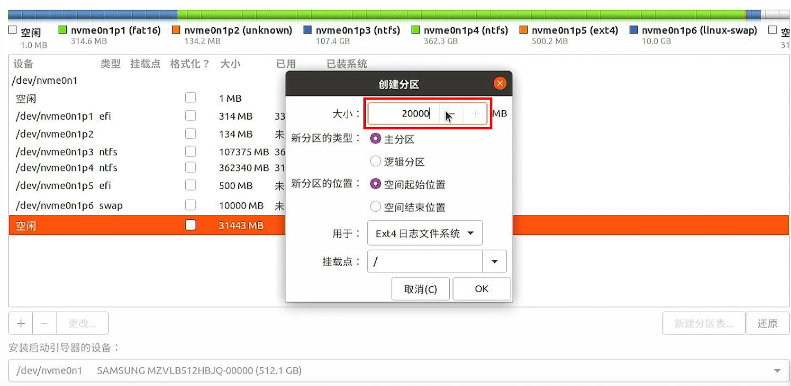
Task: Decrease partition size with minus stepper
Action: click(x=450, y=114)
